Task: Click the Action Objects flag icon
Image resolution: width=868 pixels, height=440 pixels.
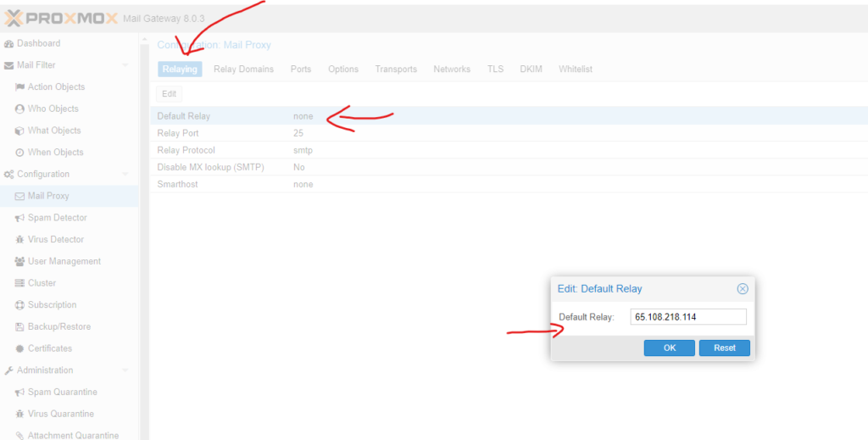Action: point(19,86)
